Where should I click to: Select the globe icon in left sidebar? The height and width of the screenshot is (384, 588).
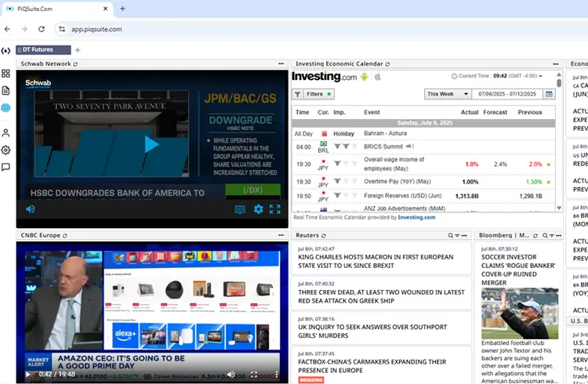click(x=5, y=108)
